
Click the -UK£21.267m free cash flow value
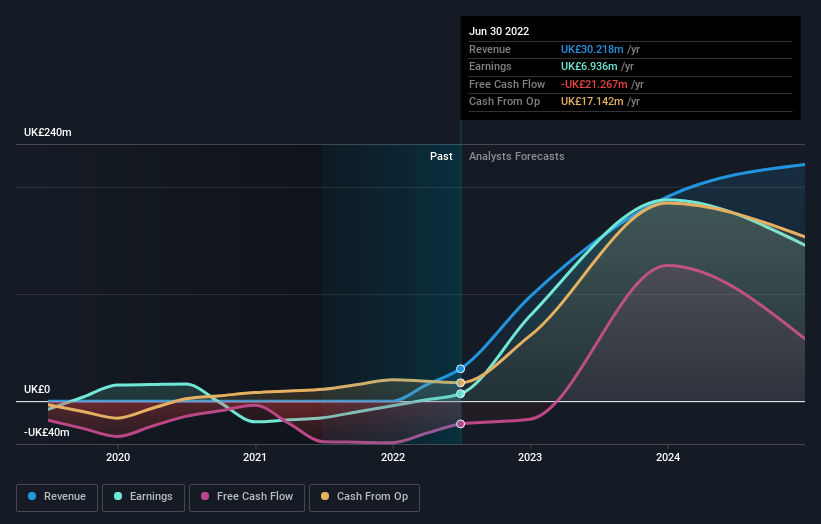[x=594, y=84]
